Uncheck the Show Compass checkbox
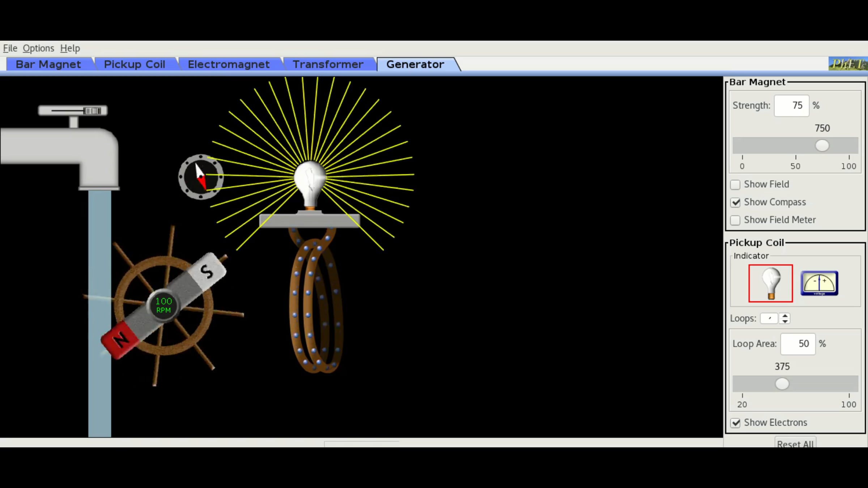The width and height of the screenshot is (868, 488). 735,202
